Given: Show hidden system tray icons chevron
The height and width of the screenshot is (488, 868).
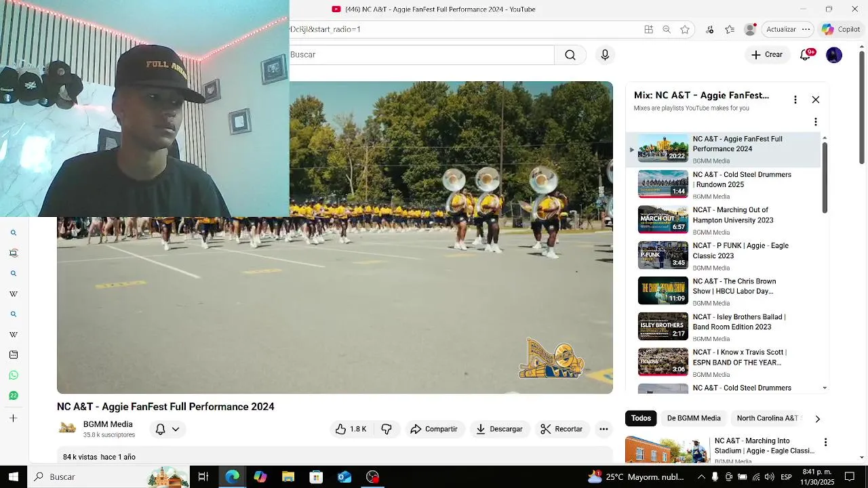Looking at the screenshot, I should [701, 477].
